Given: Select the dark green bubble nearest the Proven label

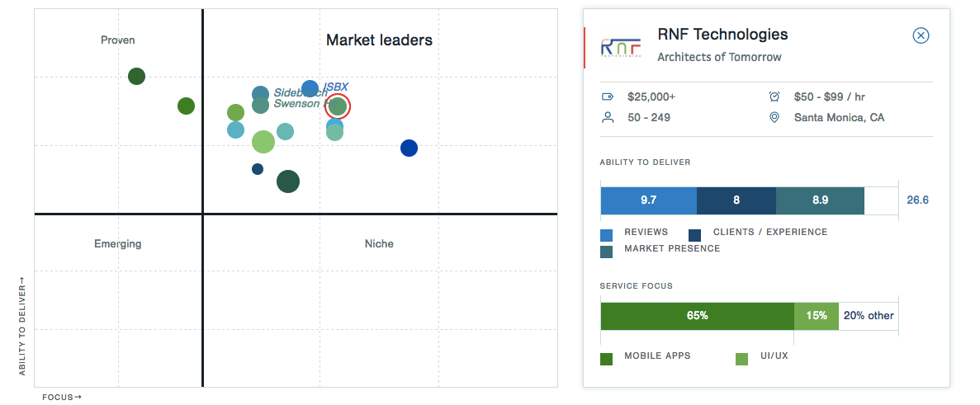Looking at the screenshot, I should (137, 77).
